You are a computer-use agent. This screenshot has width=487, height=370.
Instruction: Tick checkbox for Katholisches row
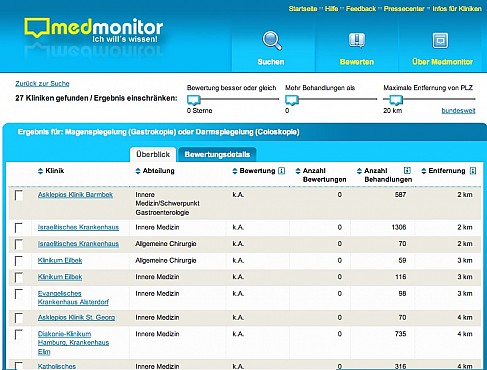coord(19,366)
